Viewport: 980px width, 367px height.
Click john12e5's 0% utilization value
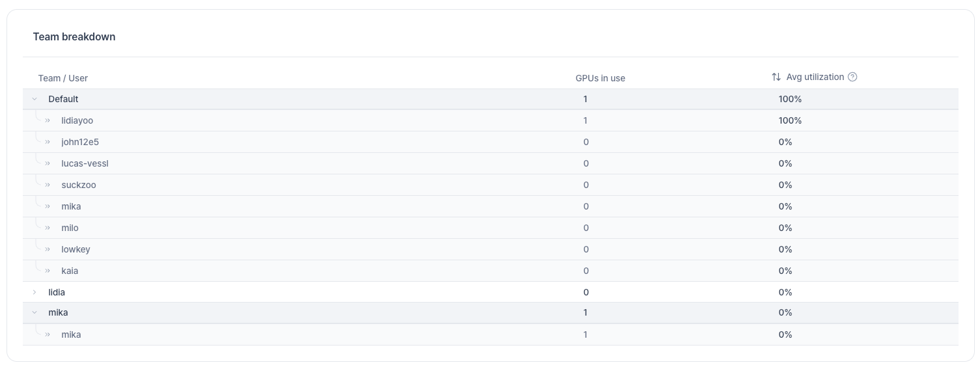(785, 142)
